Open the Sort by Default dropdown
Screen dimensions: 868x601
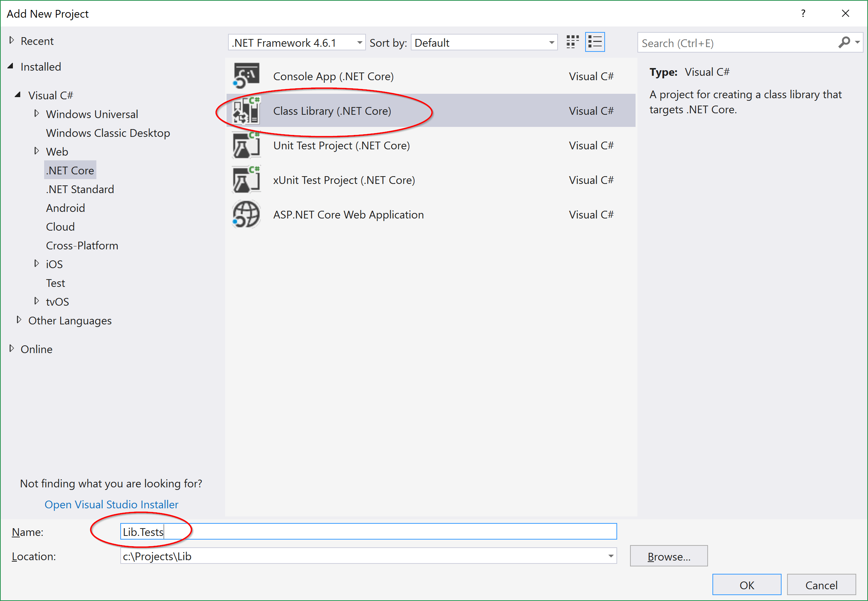click(x=484, y=43)
